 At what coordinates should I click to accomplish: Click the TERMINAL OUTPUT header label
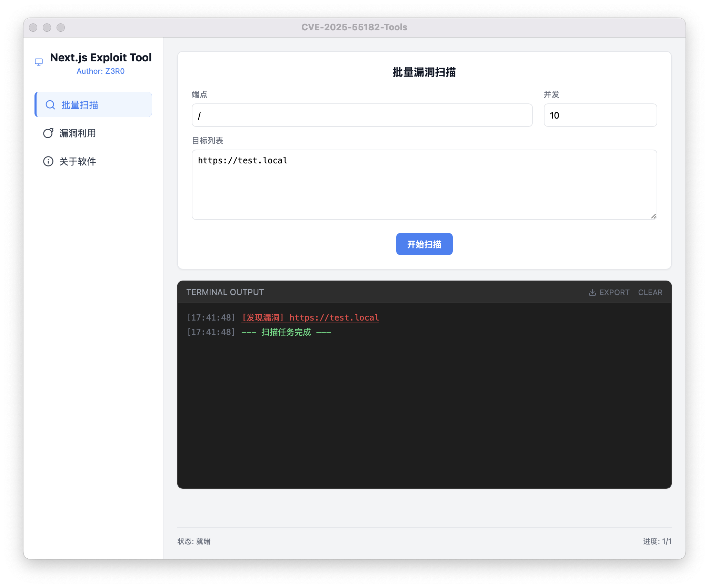tap(225, 292)
